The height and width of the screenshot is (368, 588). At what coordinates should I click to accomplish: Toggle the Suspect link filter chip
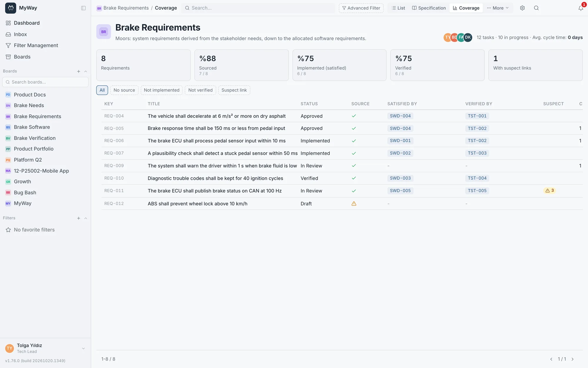pyautogui.click(x=234, y=90)
